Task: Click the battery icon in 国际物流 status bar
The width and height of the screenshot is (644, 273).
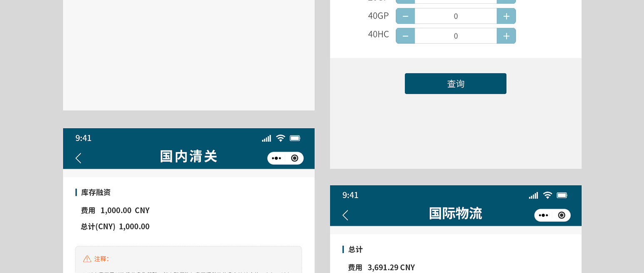Action: (x=562, y=195)
